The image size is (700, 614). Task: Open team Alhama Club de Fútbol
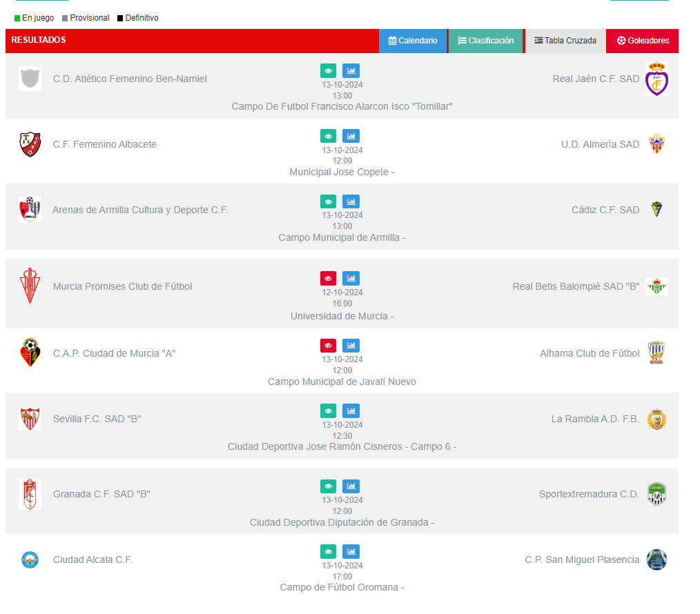coord(590,353)
